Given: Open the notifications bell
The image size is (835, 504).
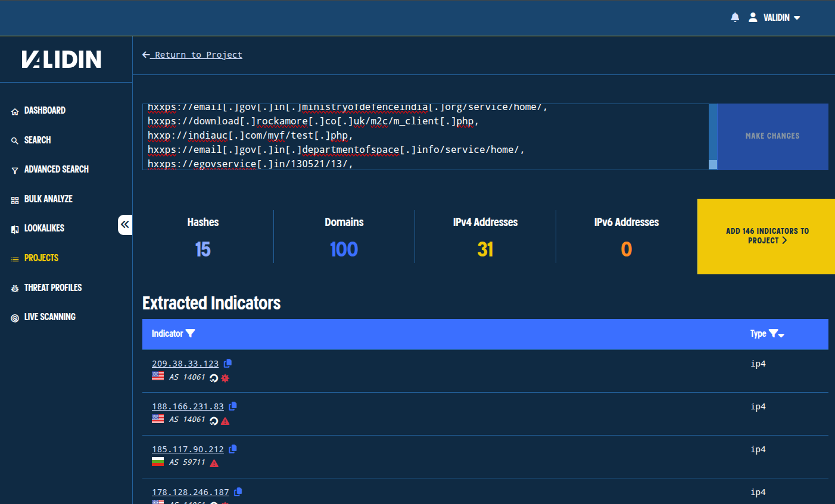Looking at the screenshot, I should (735, 17).
